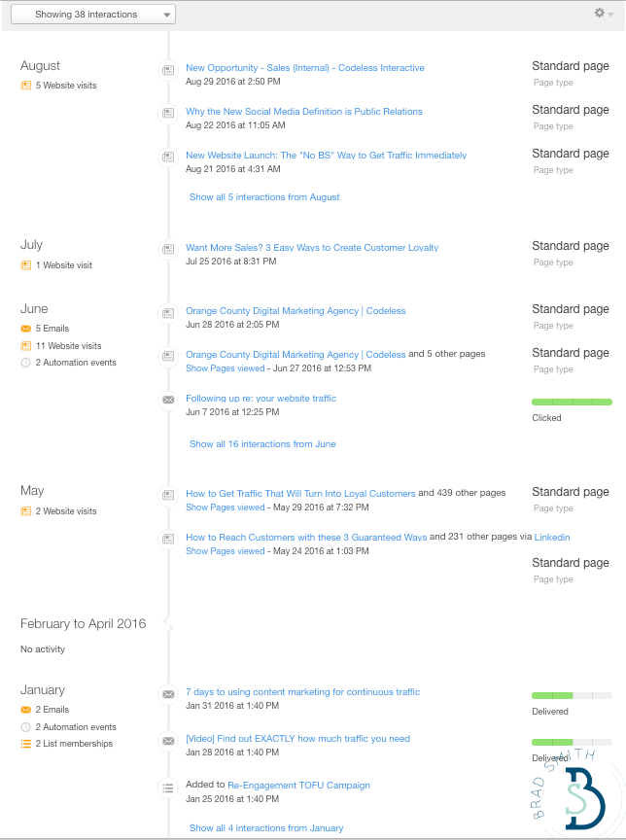Image resolution: width=626 pixels, height=840 pixels.
Task: Show Pages viewed for May 29 visit
Action: [x=225, y=507]
